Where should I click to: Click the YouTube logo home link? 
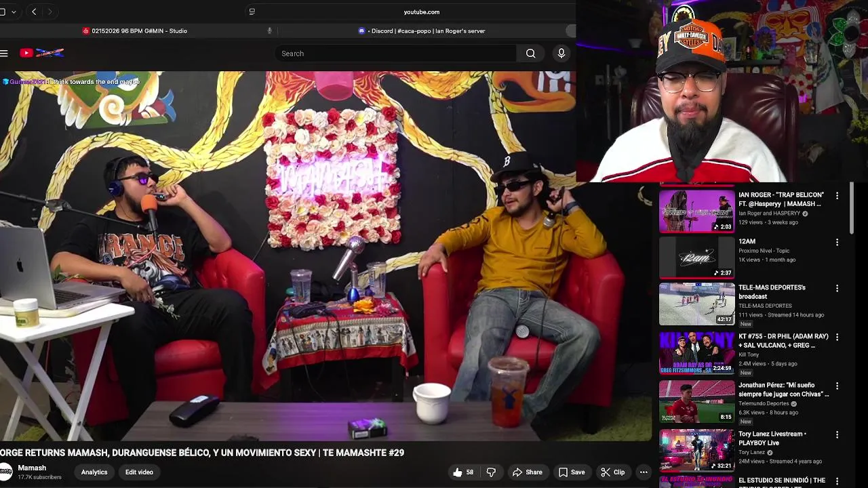click(41, 53)
